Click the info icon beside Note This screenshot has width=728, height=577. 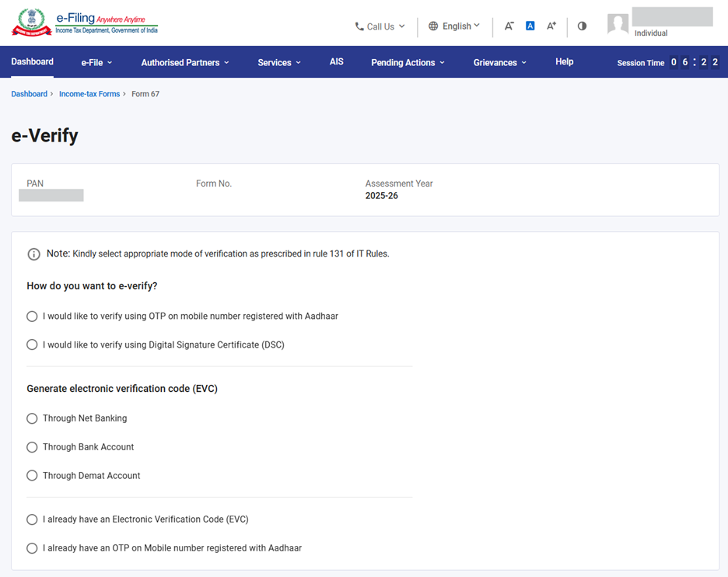pyautogui.click(x=33, y=254)
